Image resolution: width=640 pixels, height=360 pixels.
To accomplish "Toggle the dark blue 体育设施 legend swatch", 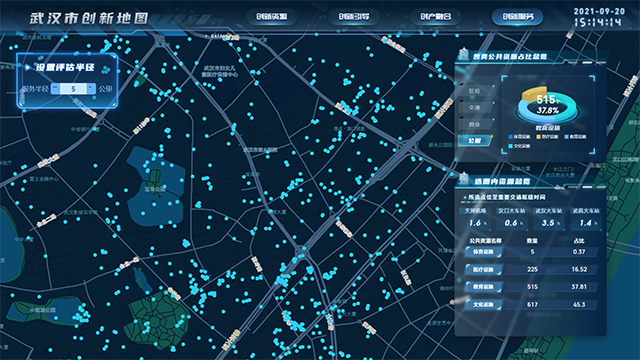I will pos(511,137).
